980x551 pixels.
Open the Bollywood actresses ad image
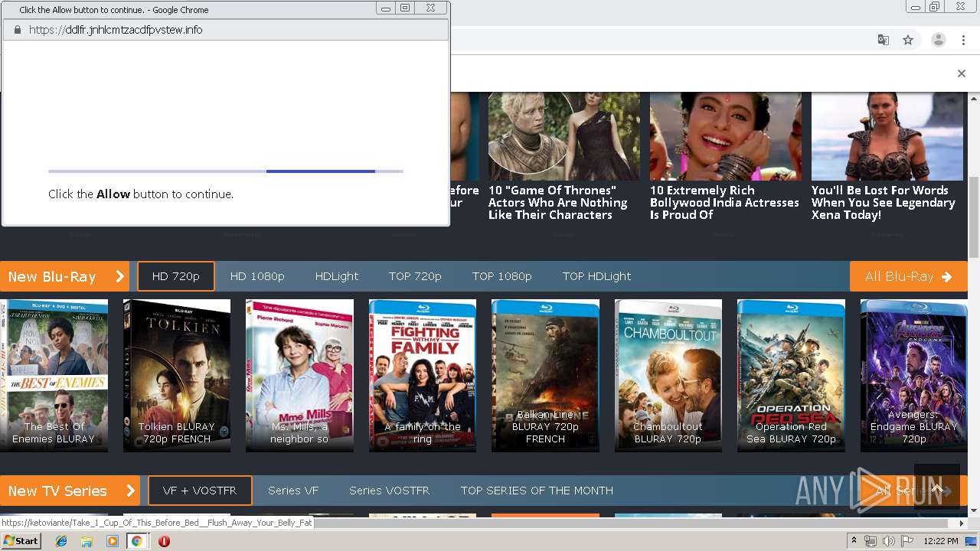[726, 136]
